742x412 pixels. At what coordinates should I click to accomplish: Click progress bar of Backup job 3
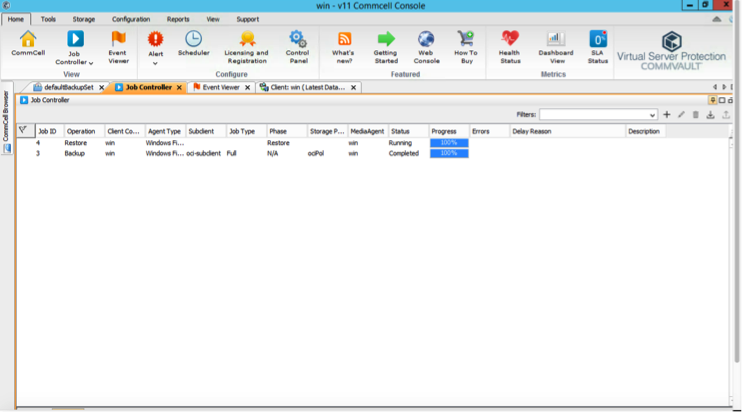[449, 153]
